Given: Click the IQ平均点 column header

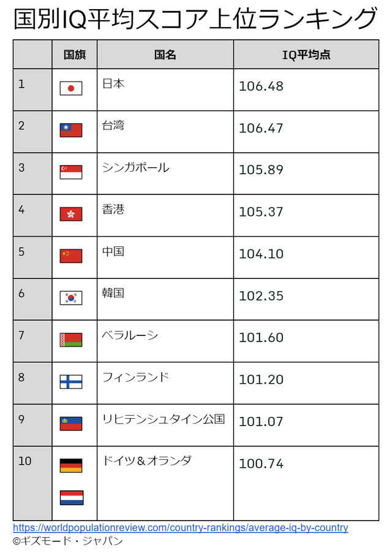Looking at the screenshot, I should [306, 55].
